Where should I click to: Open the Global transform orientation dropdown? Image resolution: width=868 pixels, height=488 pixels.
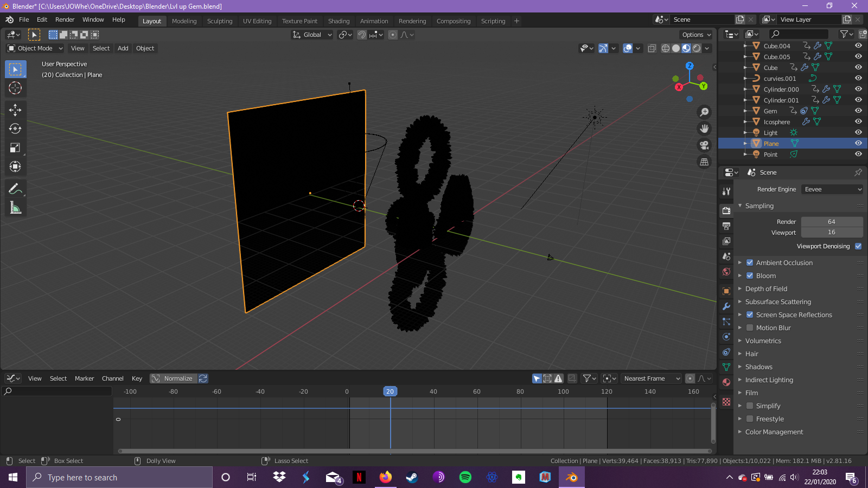(x=312, y=35)
